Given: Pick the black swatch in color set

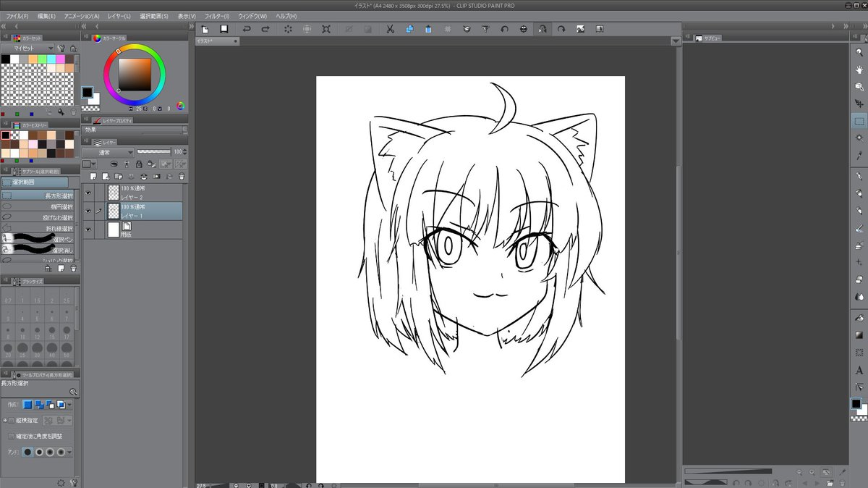Looking at the screenshot, I should [6, 59].
